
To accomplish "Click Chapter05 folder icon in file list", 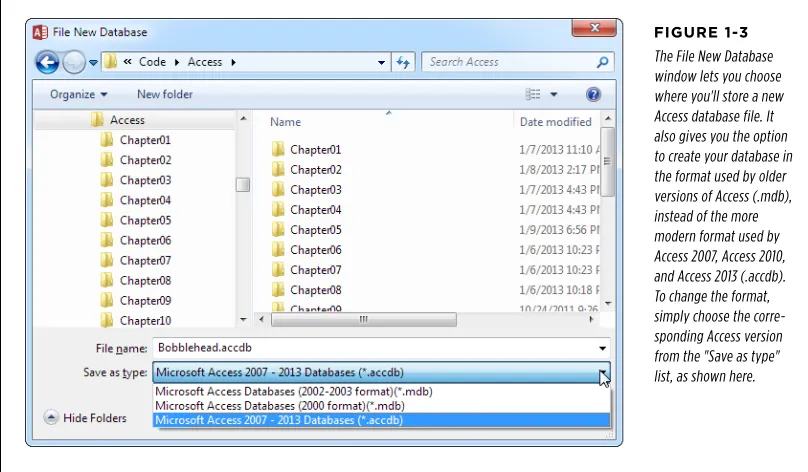I will [x=278, y=230].
